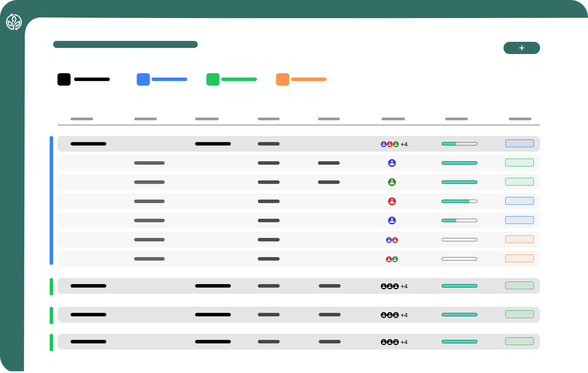
Task: Select the black legend color square
Action: pos(64,79)
